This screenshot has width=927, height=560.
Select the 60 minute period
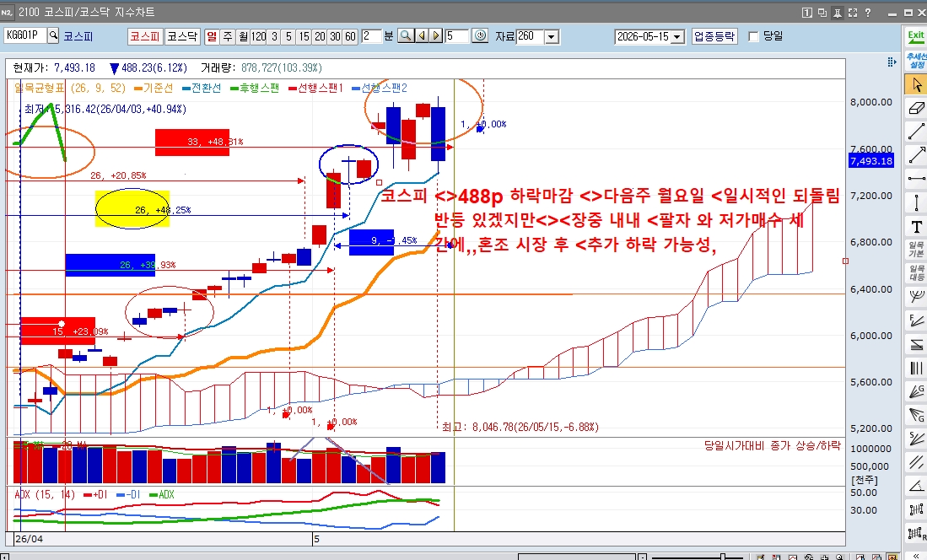click(351, 36)
